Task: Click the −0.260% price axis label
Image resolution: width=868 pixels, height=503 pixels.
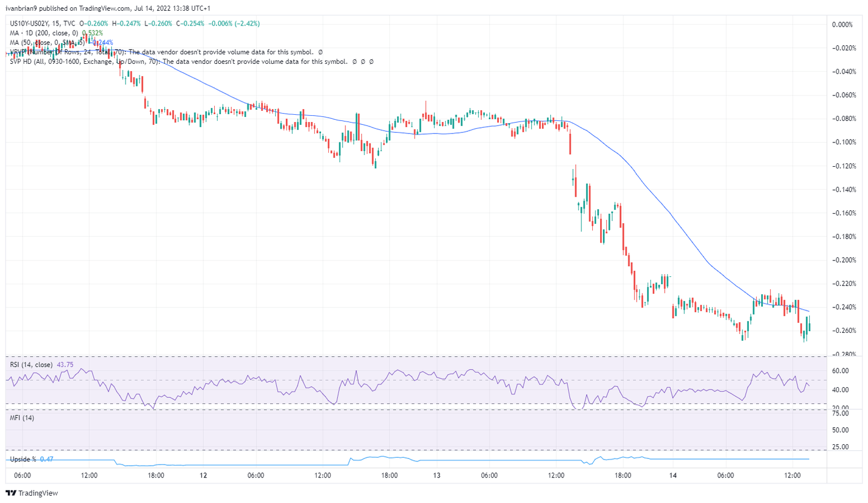Action: [844, 331]
